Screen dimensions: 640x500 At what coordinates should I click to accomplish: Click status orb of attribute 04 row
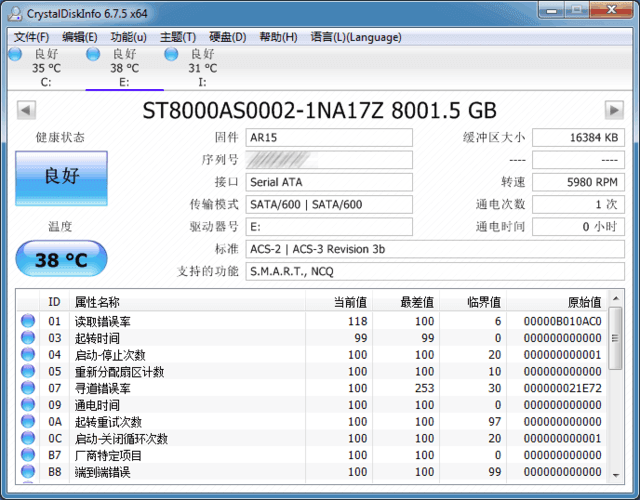(28, 354)
